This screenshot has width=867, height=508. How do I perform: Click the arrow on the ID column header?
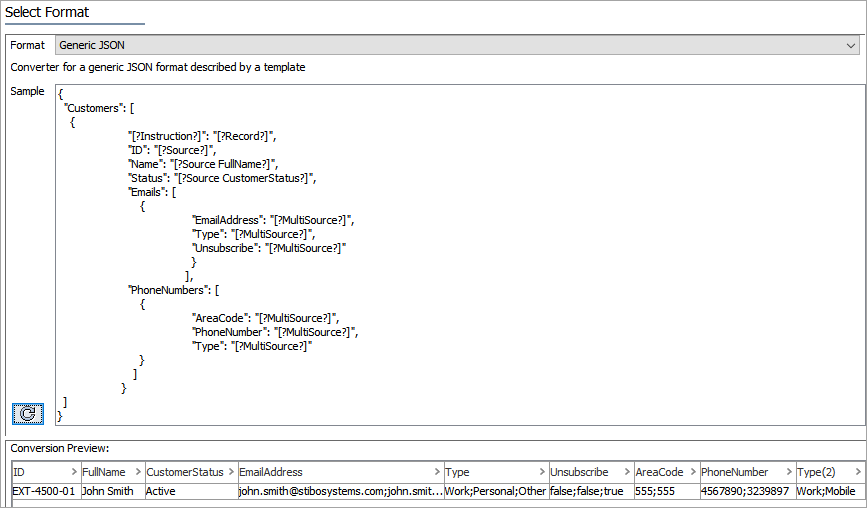(x=74, y=472)
